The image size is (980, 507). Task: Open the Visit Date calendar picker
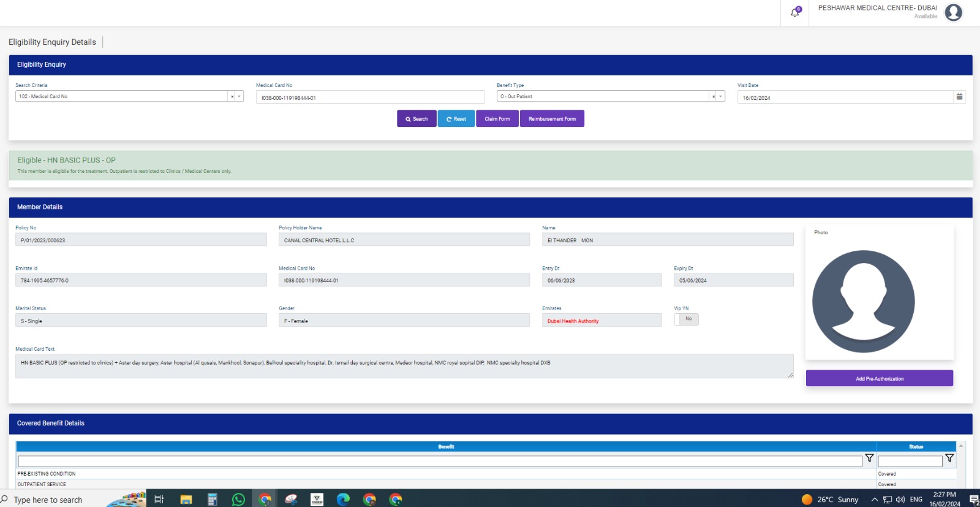click(x=959, y=97)
